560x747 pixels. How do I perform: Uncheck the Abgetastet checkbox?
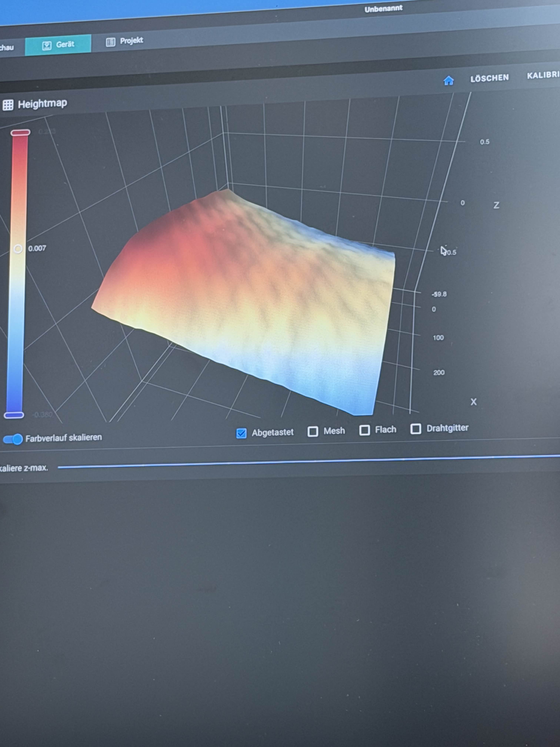(x=241, y=433)
